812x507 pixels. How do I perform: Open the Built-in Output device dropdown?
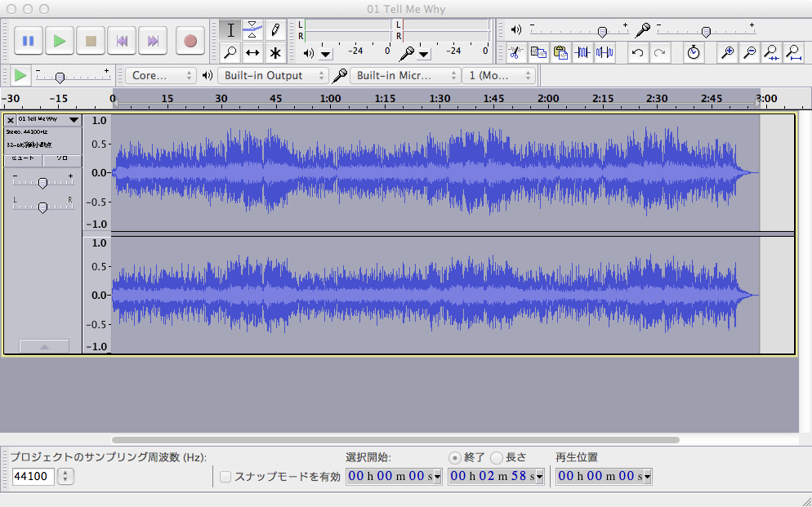point(274,73)
